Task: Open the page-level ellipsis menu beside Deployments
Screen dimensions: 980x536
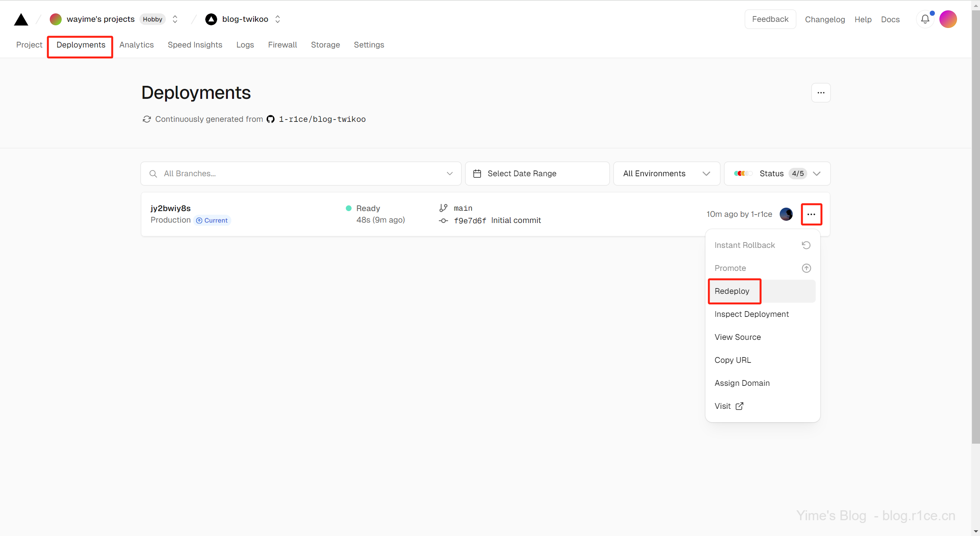Action: point(821,93)
